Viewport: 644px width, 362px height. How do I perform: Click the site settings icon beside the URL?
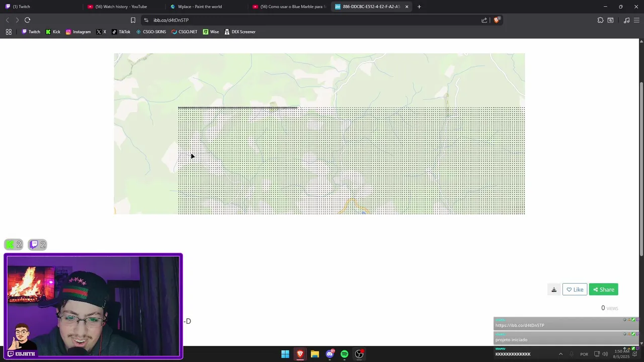[146, 20]
